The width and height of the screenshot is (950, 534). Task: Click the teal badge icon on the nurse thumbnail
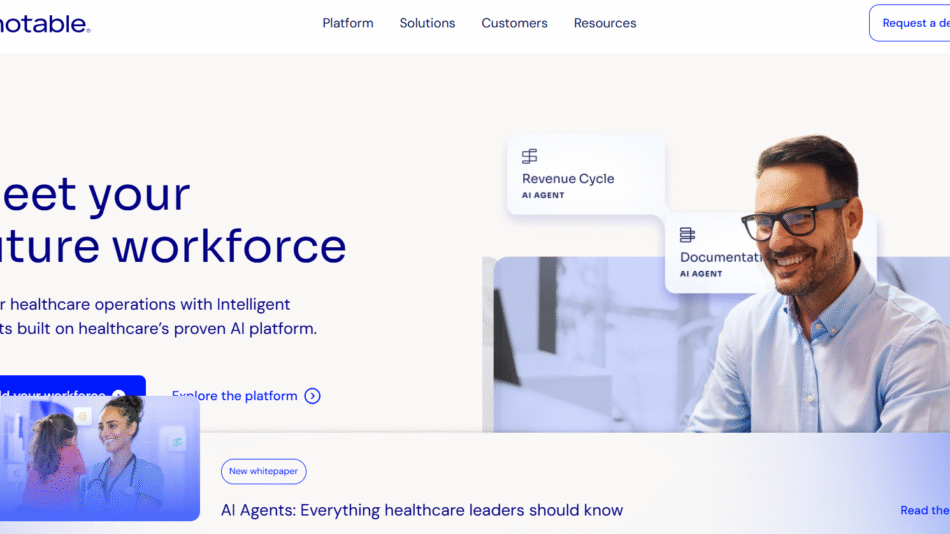[x=177, y=442]
